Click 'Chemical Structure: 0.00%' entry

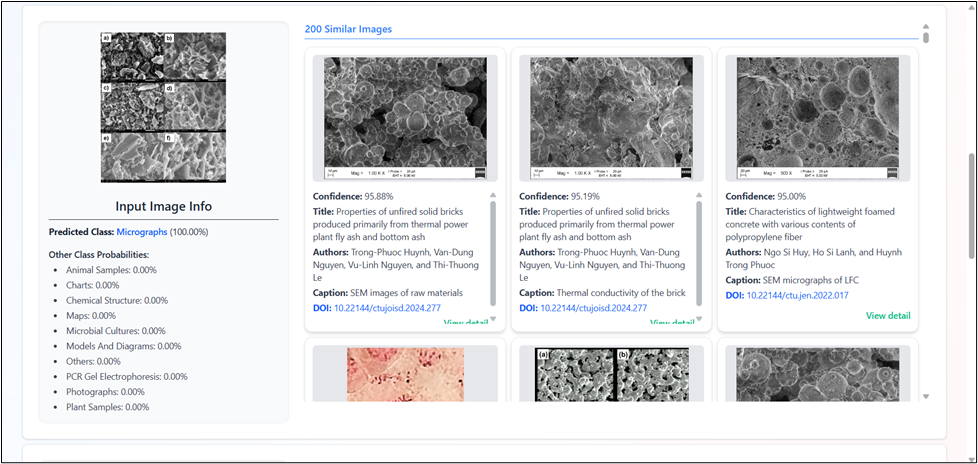(117, 300)
